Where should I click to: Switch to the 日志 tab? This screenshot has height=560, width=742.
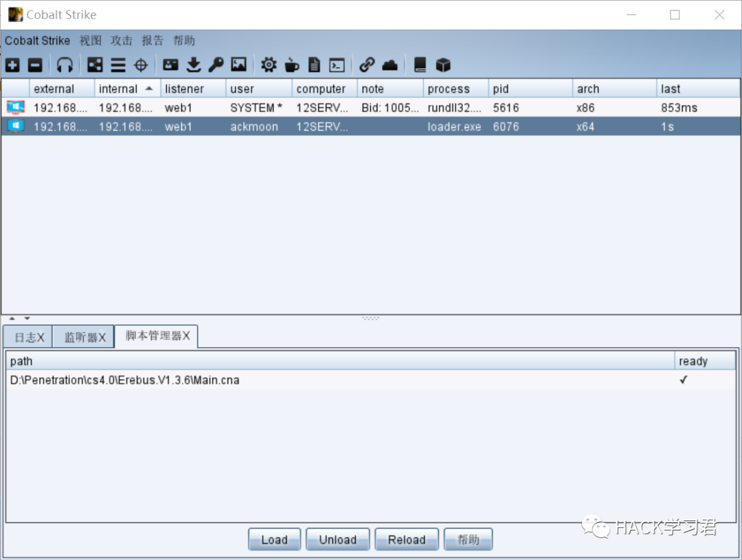28,337
